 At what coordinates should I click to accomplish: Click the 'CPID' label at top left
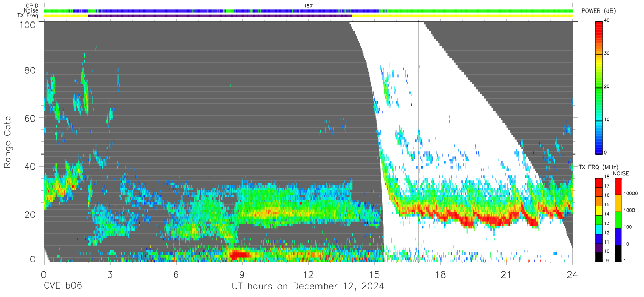[x=32, y=5]
